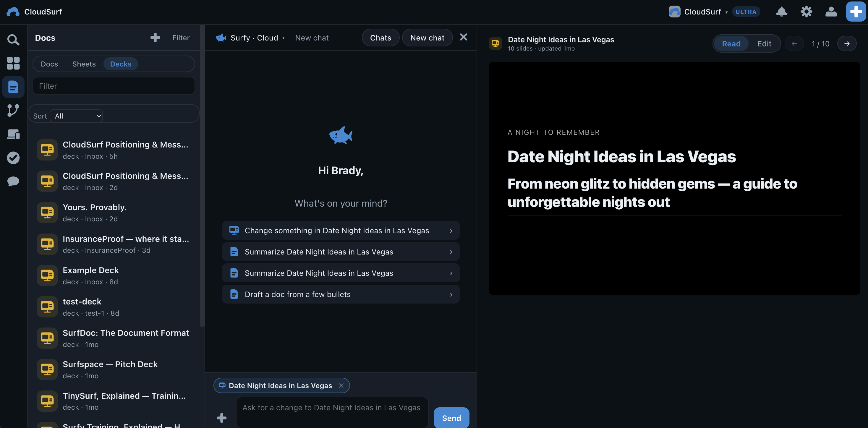
Task: Switch deck viewer to Edit mode
Action: [x=764, y=43]
